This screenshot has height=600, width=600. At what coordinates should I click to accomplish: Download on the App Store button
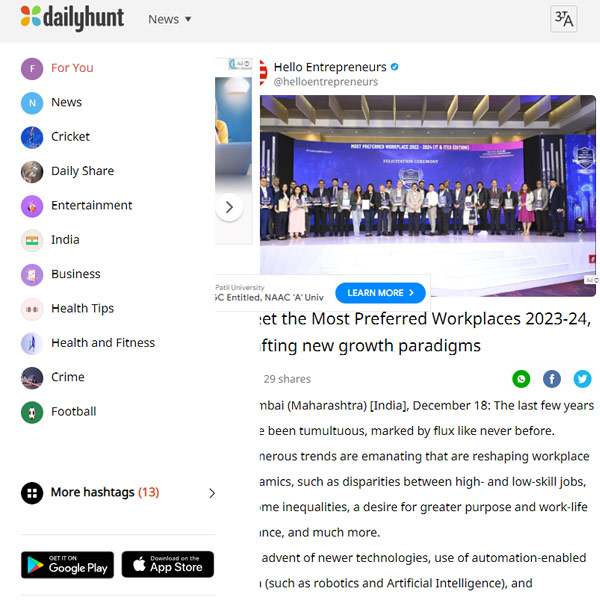(x=168, y=564)
